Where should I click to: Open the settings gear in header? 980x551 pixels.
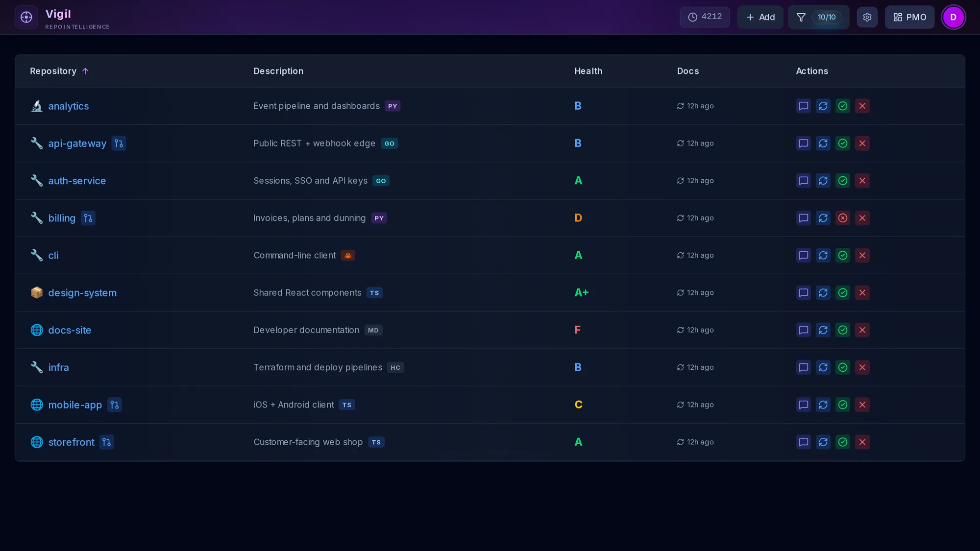click(867, 17)
